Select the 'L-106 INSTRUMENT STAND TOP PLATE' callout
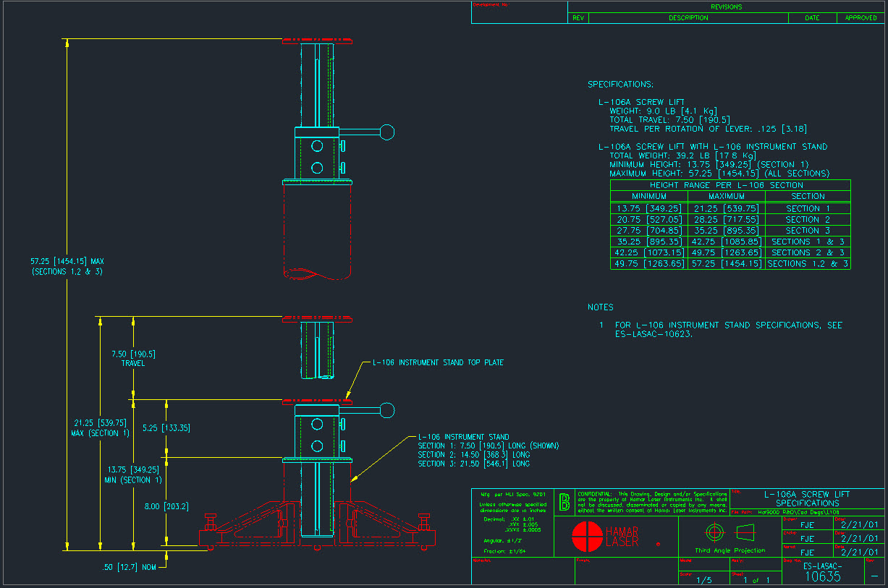888x588 pixels. 438,362
